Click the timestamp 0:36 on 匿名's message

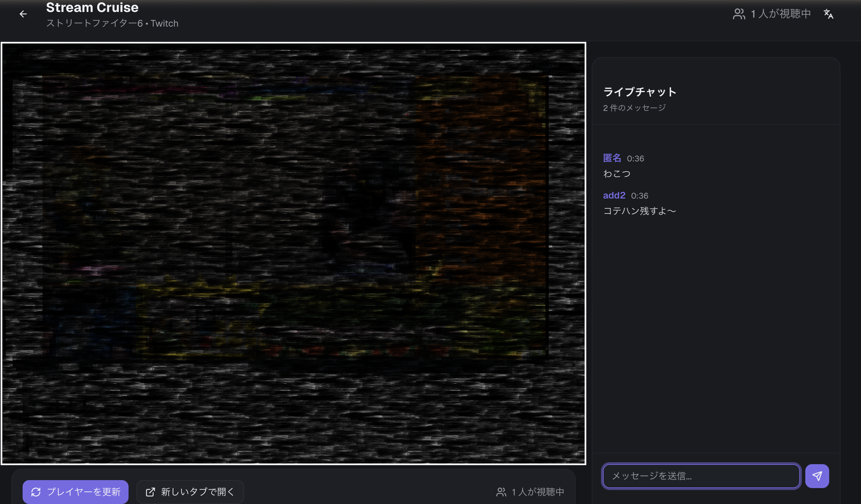[x=635, y=158]
